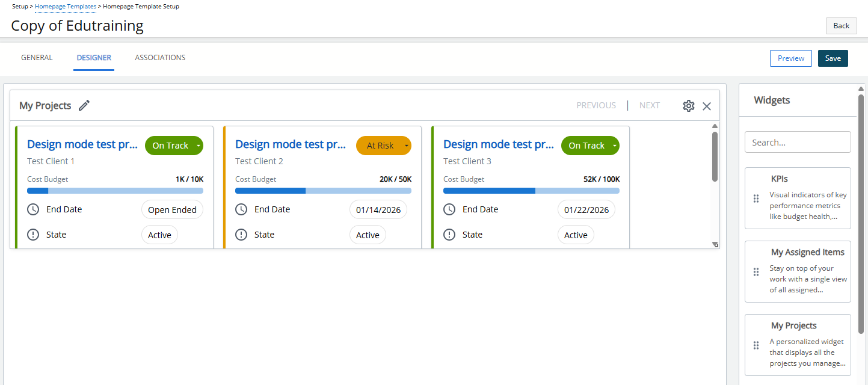This screenshot has height=385, width=868.
Task: Click the pencil icon to rename My Projects widget
Action: pos(84,105)
